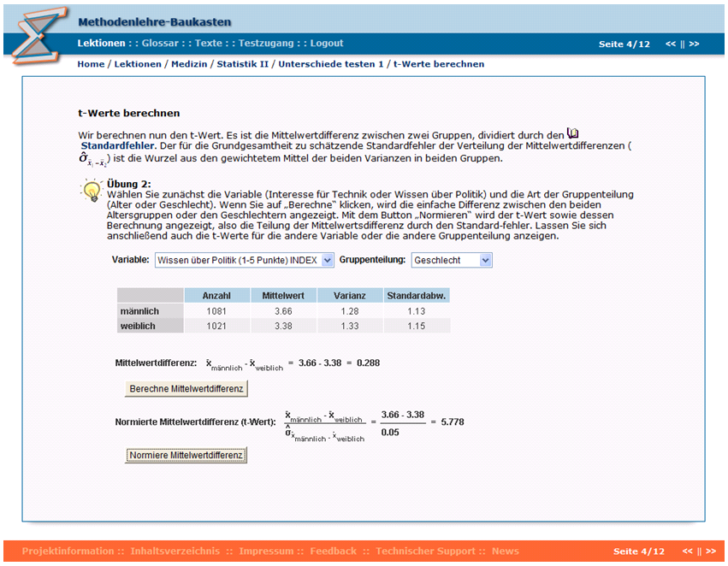The height and width of the screenshot is (566, 728).
Task: Click the Sigma logo icon
Action: (40, 36)
